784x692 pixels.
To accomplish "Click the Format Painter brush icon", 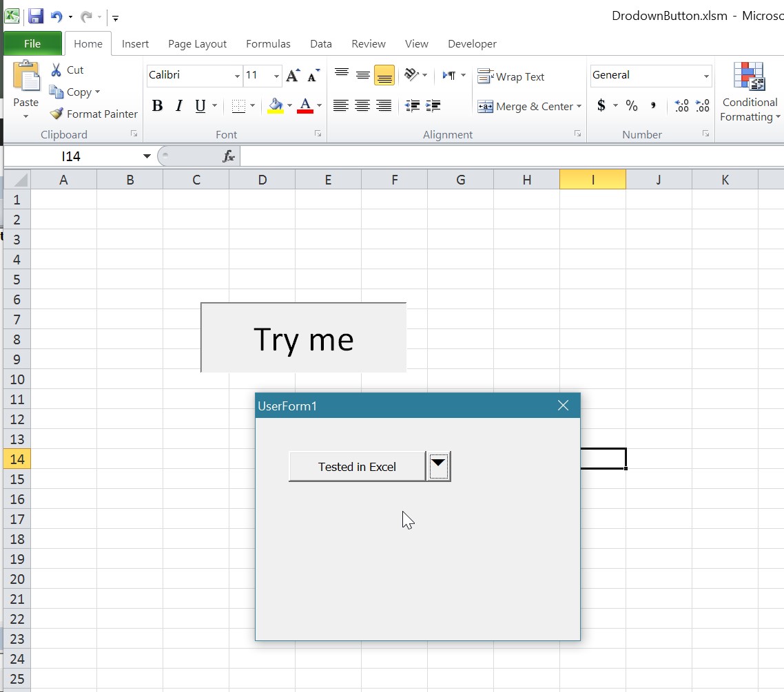I will [56, 114].
